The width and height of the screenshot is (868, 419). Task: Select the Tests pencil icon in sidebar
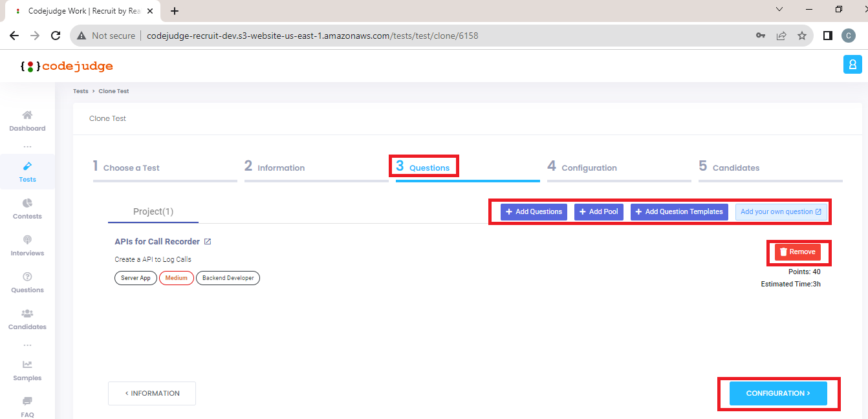click(27, 167)
